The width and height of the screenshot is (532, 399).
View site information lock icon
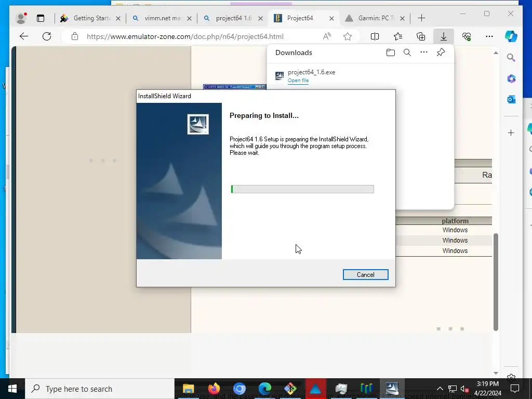click(75, 36)
